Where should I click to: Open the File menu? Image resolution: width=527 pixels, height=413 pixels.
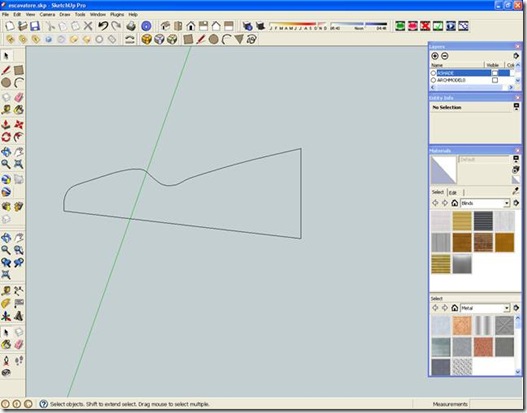tap(5, 14)
